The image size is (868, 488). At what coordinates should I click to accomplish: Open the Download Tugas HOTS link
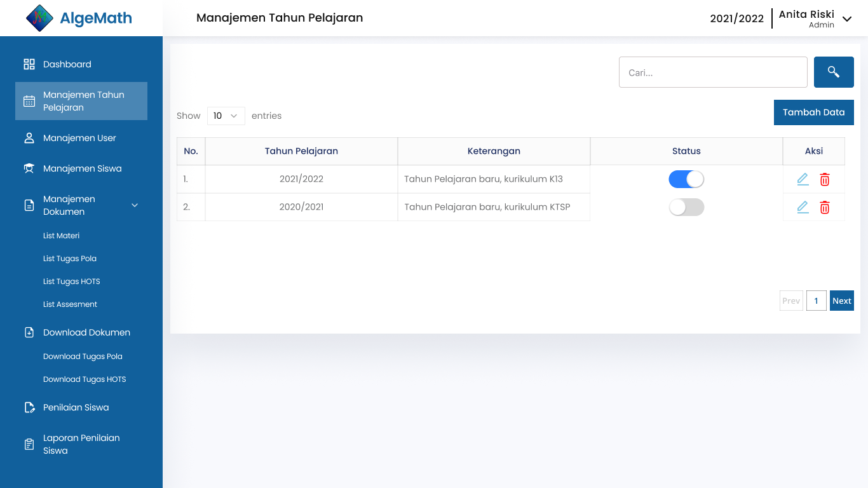[x=85, y=379]
